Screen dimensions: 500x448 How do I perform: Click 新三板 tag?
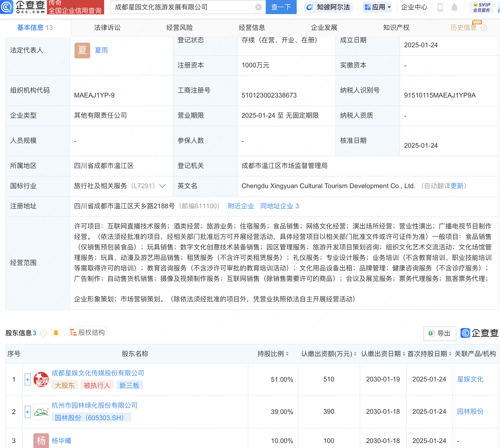point(129,385)
